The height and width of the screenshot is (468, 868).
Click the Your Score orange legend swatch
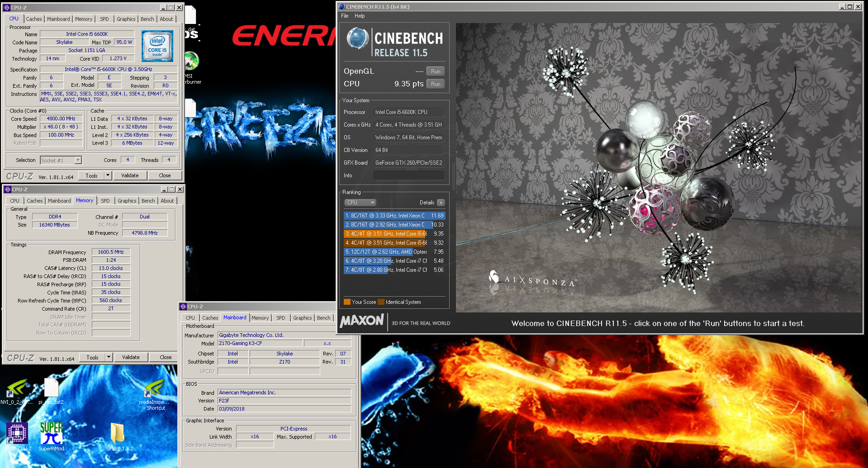[x=347, y=302]
